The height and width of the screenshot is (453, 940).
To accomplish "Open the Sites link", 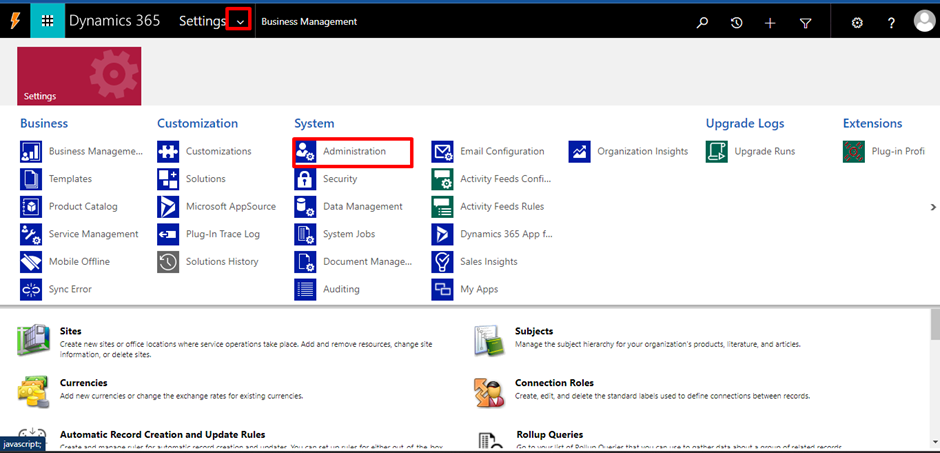I will pyautogui.click(x=71, y=331).
